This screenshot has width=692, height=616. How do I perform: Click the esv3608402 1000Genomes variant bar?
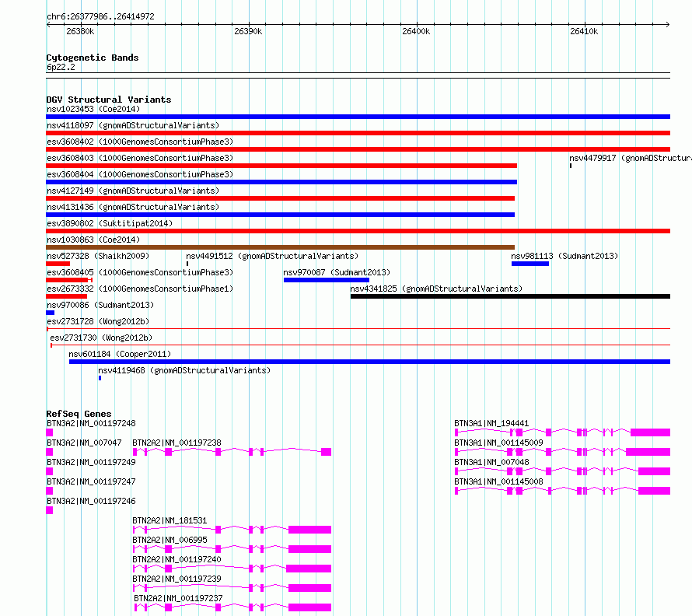[x=358, y=149]
